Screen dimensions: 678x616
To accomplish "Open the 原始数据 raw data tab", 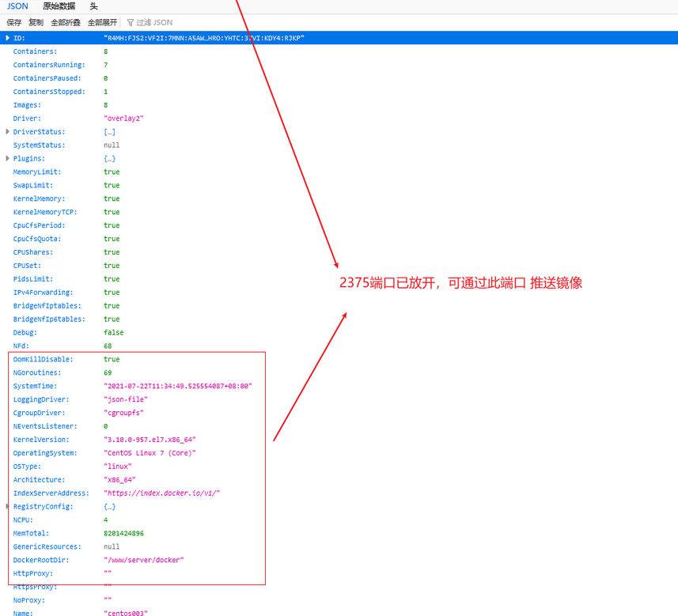I will [x=59, y=6].
